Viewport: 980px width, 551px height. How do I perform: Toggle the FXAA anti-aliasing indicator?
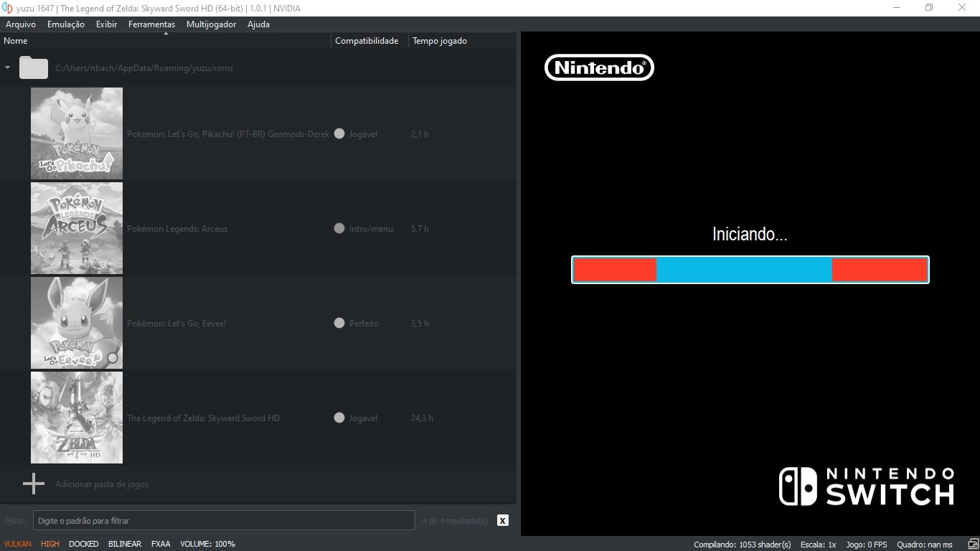161,544
